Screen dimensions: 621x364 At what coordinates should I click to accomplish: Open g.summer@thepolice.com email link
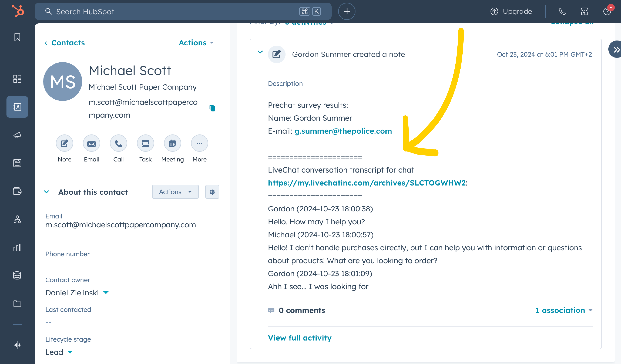click(x=343, y=131)
